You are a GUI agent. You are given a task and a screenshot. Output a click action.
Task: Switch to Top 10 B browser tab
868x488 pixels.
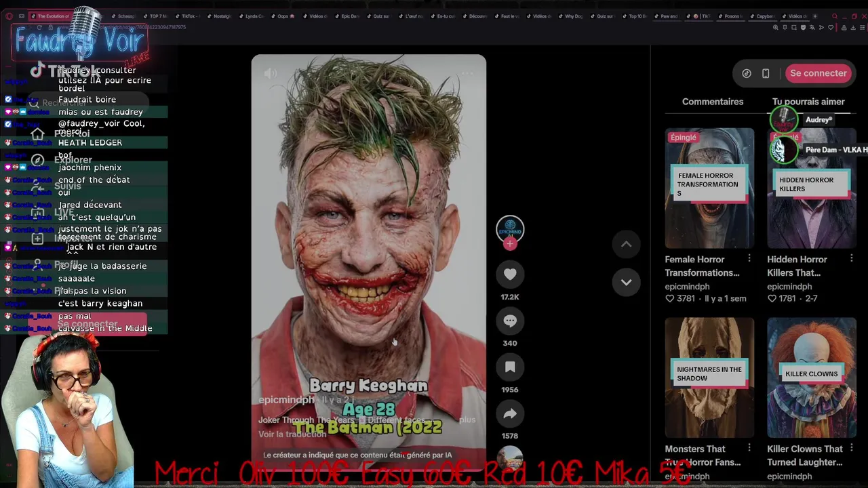click(634, 16)
